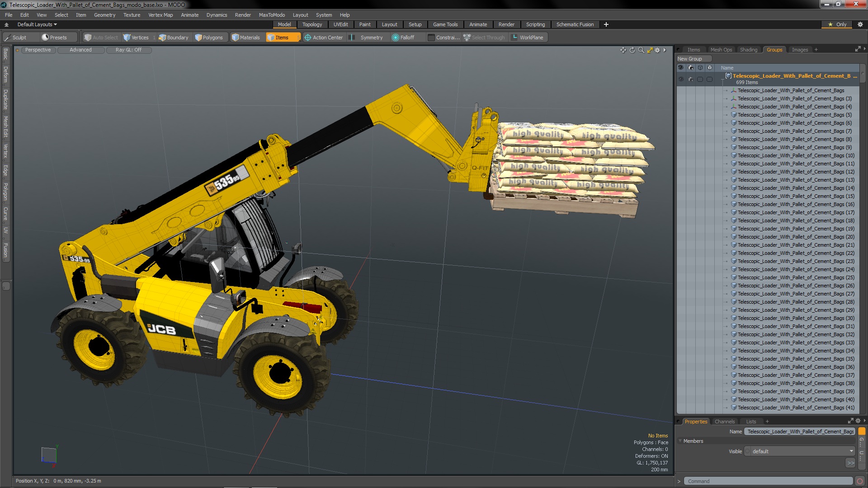
Task: Click the Groups list vertical scrollbar
Action: point(863,72)
